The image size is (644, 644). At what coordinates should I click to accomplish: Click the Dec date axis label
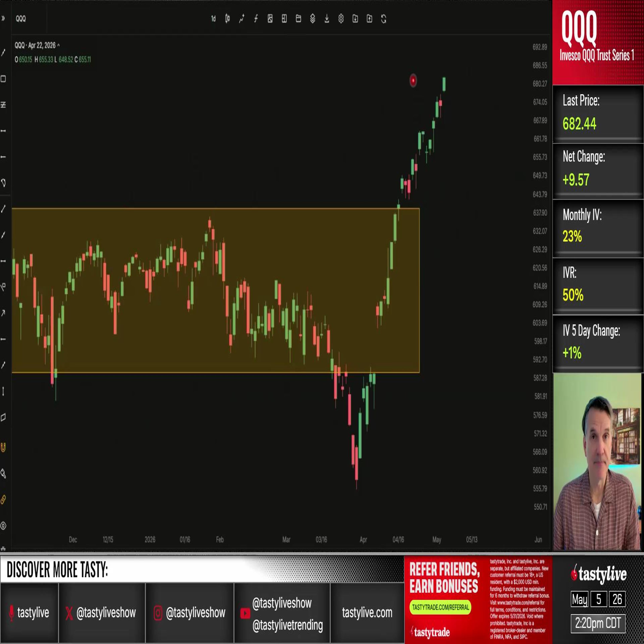pos(73,539)
